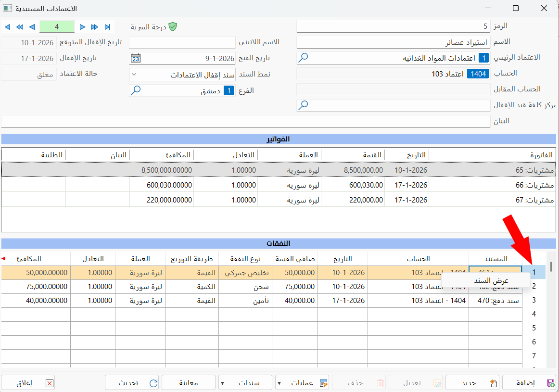Viewport: 559px width, 392px height.
Task: Click the record number field showing 4
Action: pos(57,27)
